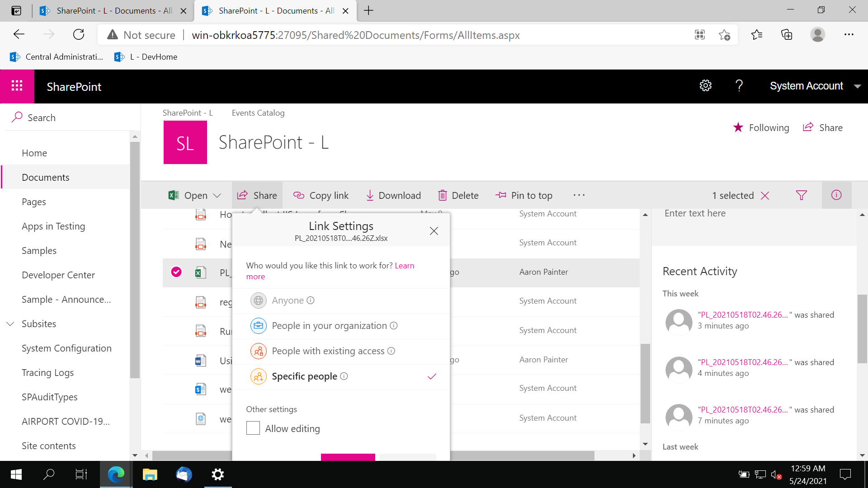This screenshot has width=868, height=488.
Task: Open the L - DevHome bookmark
Action: (x=146, y=57)
